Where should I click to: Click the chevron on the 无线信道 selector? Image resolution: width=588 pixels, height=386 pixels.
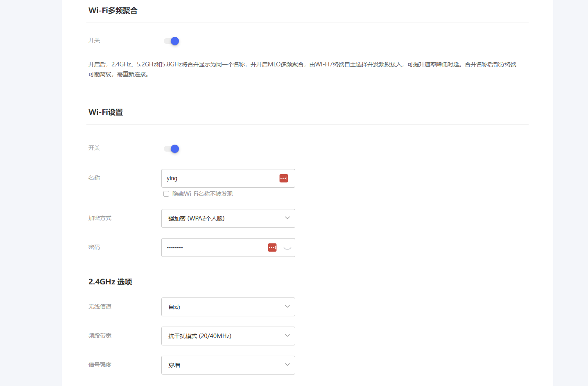coord(287,307)
